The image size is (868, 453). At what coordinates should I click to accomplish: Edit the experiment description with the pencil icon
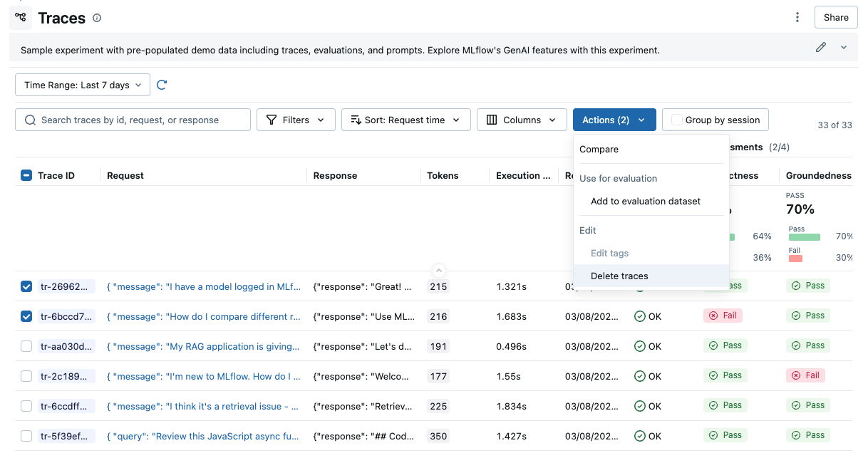click(820, 46)
